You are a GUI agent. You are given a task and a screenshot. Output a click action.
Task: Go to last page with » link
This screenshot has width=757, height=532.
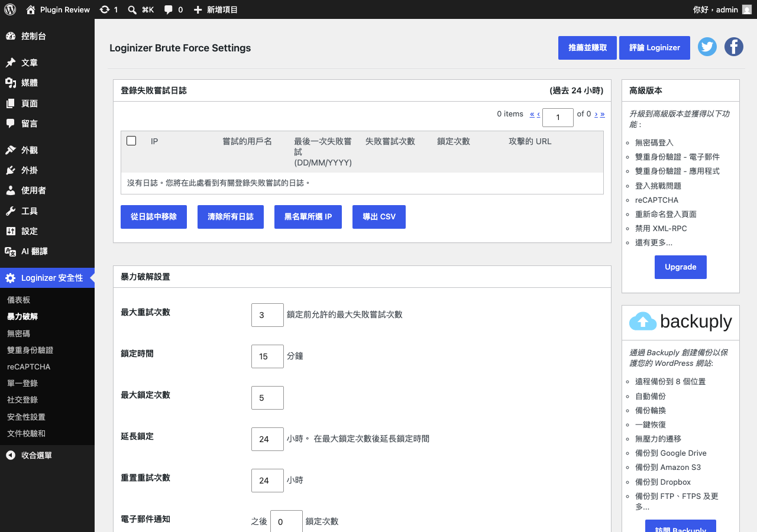tap(603, 114)
